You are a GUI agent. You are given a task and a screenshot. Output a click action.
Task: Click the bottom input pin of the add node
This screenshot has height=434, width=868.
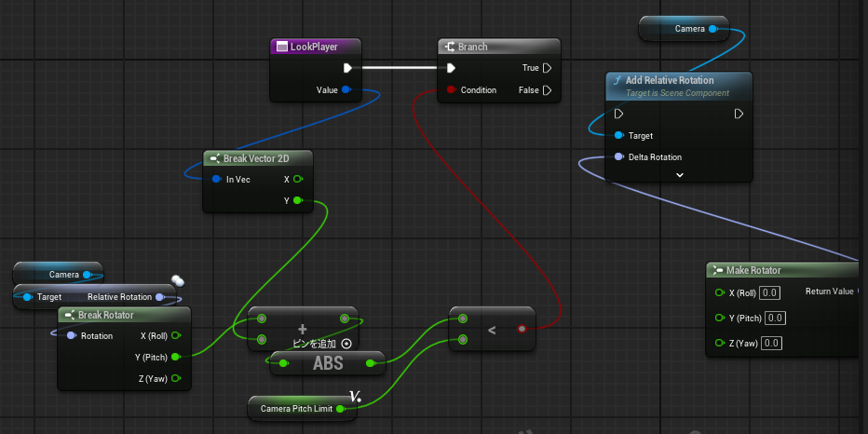click(x=262, y=339)
